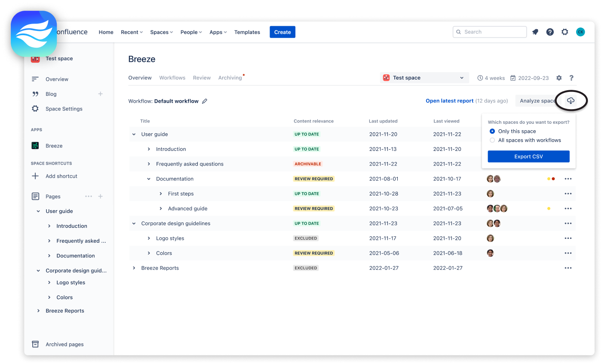The image size is (602, 364).
Task: Open the People menu
Action: [191, 32]
